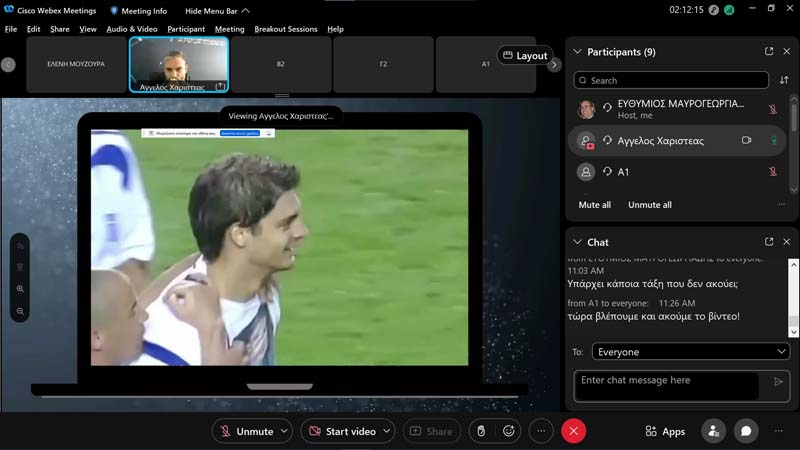Open participants panel more options

[782, 204]
